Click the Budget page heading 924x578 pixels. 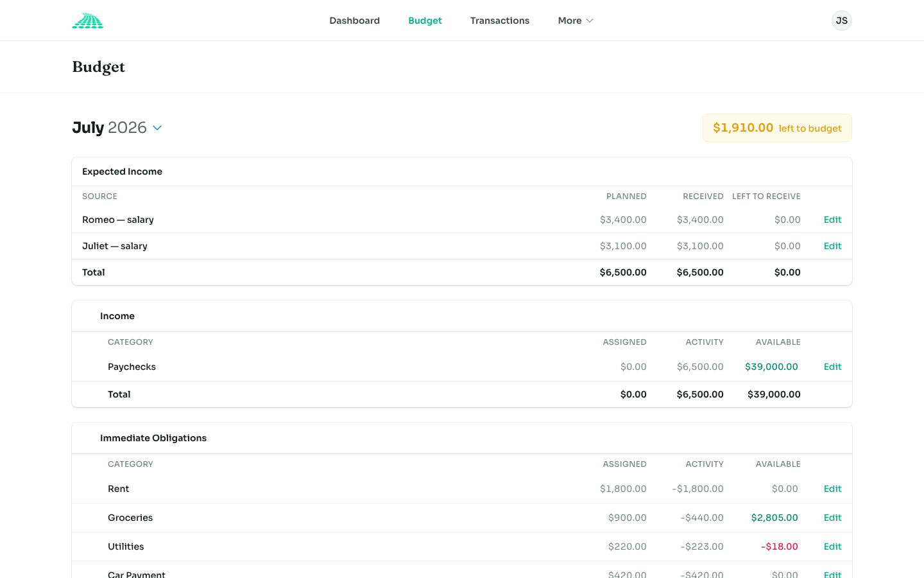tap(98, 67)
